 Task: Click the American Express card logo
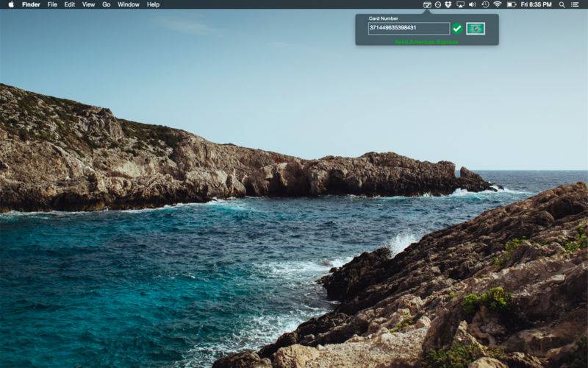point(476,29)
